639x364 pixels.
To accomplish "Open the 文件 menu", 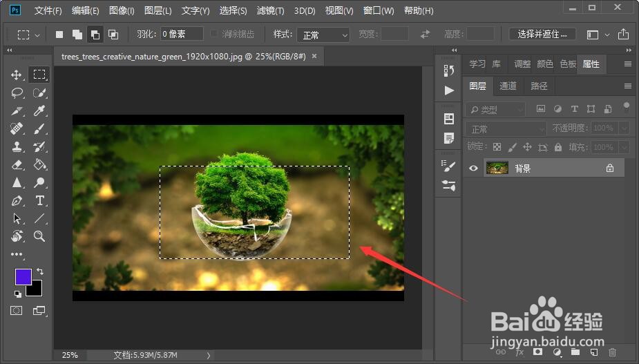I will pyautogui.click(x=48, y=10).
